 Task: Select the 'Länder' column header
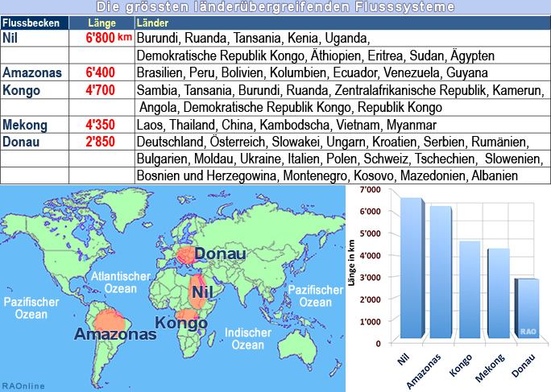[342, 23]
